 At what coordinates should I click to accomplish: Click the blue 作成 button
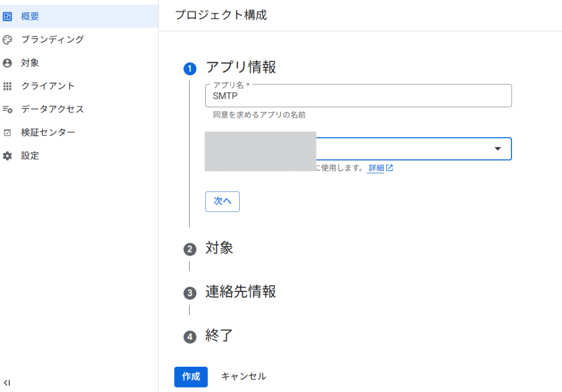pyautogui.click(x=191, y=377)
